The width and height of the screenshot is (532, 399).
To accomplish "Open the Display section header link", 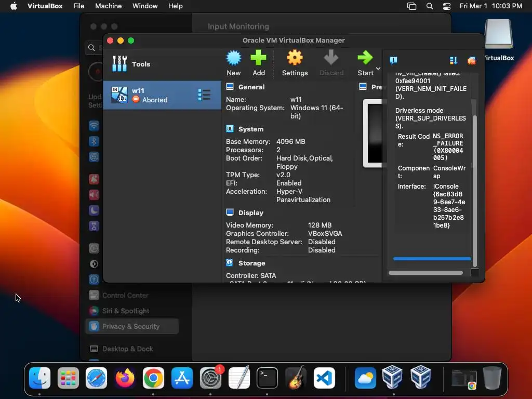I will tap(251, 212).
